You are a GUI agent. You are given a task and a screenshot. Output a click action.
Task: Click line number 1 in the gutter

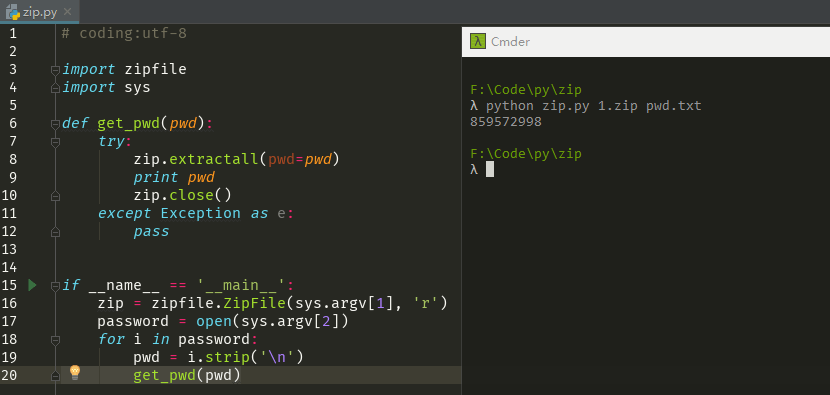[x=13, y=34]
